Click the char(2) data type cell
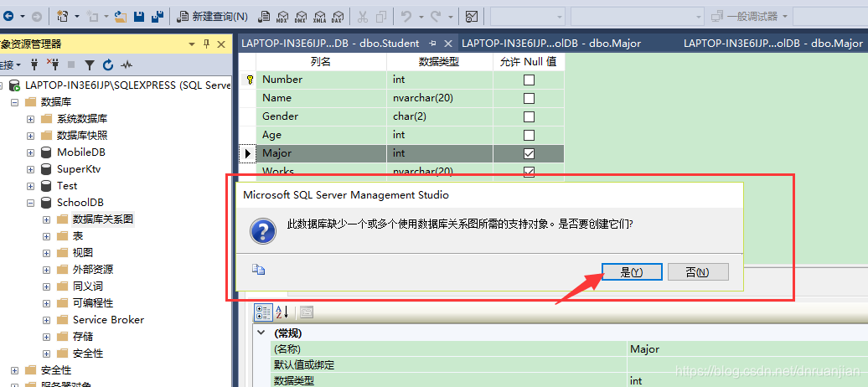 click(x=440, y=116)
